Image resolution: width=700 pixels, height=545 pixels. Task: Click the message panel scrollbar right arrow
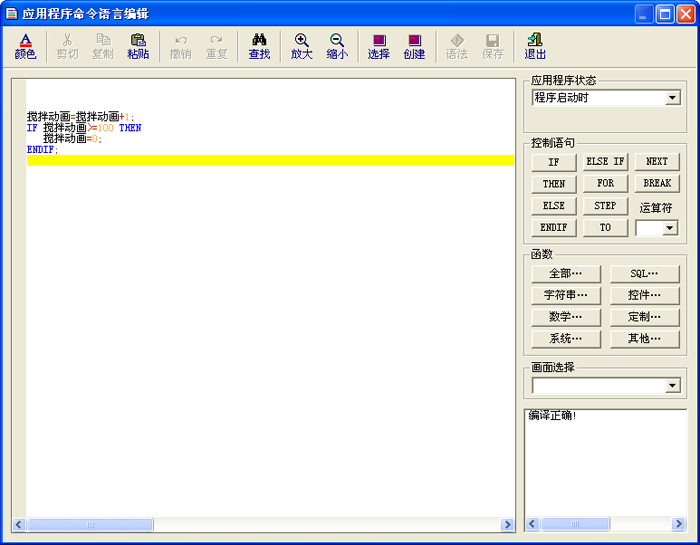(x=679, y=524)
